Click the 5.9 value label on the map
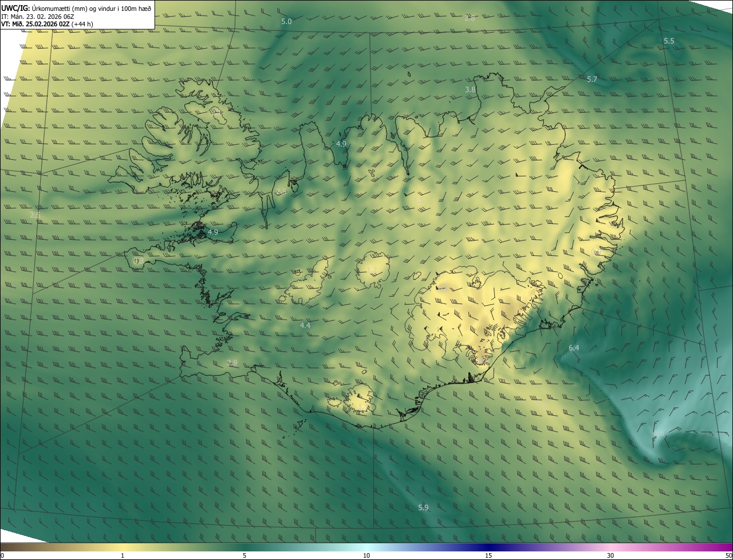Screen dimensions: 733x560 pyautogui.click(x=423, y=507)
